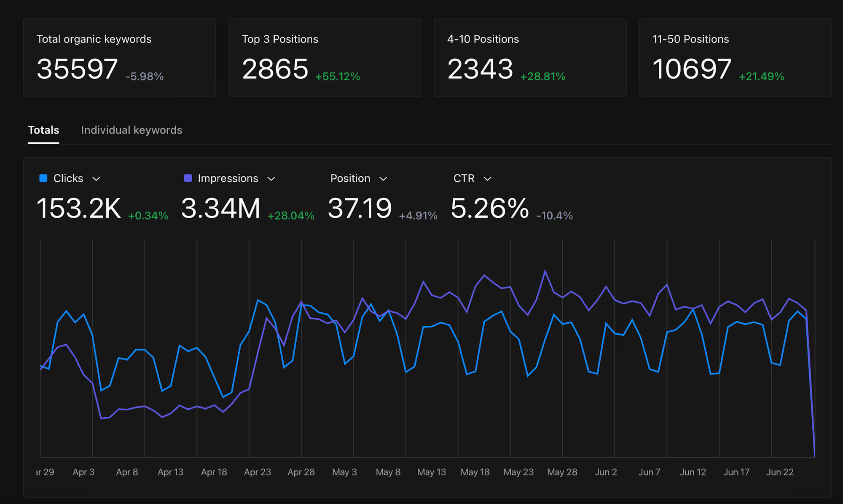Click the May 13 axis label
The image size is (843, 504).
(432, 472)
